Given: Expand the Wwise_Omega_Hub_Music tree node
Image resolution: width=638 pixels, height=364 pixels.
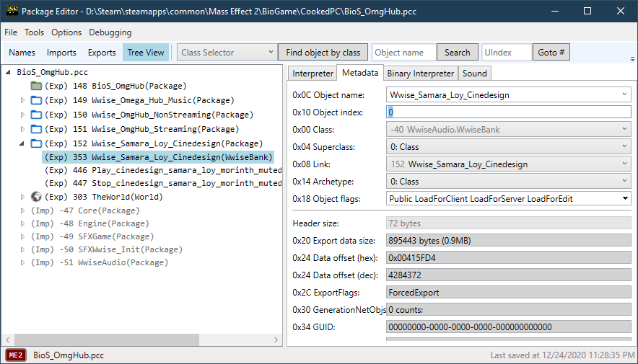Looking at the screenshot, I should (23, 100).
